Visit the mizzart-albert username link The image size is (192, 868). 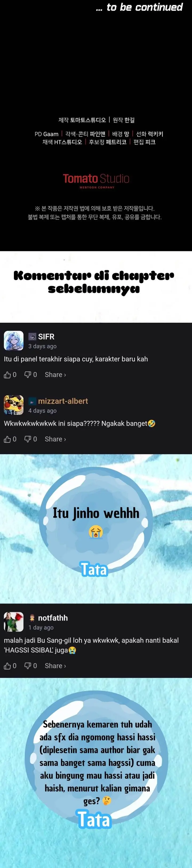63,401
